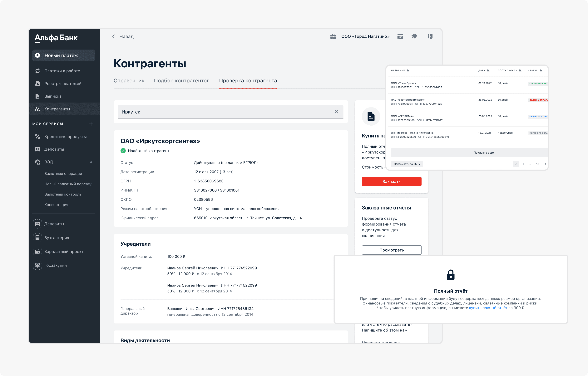Add a service with the Мои сервисы plus

[91, 124]
